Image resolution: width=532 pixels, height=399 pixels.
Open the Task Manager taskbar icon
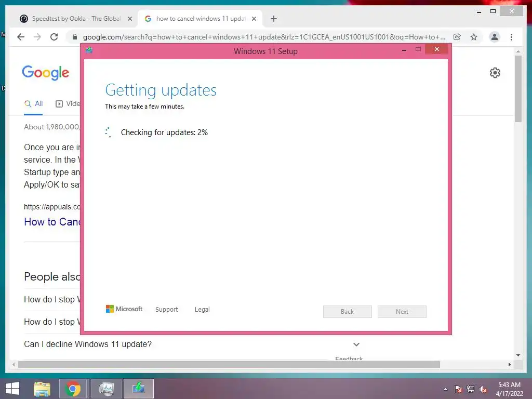pyautogui.click(x=107, y=389)
